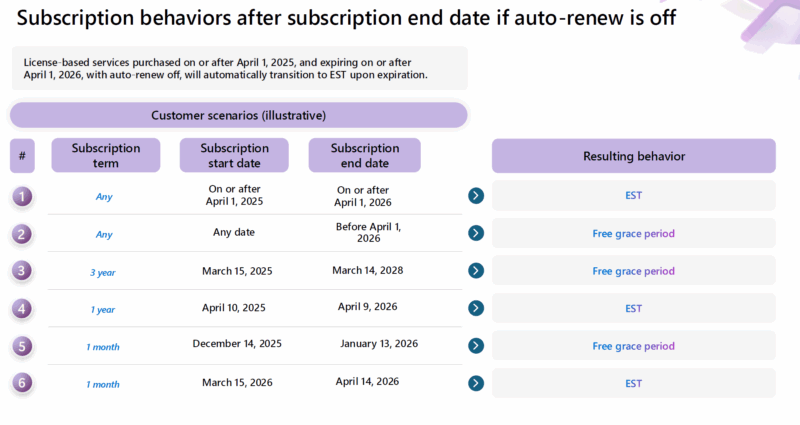Click the purple number 5 circle
Image resolution: width=800 pixels, height=425 pixels.
click(x=23, y=346)
